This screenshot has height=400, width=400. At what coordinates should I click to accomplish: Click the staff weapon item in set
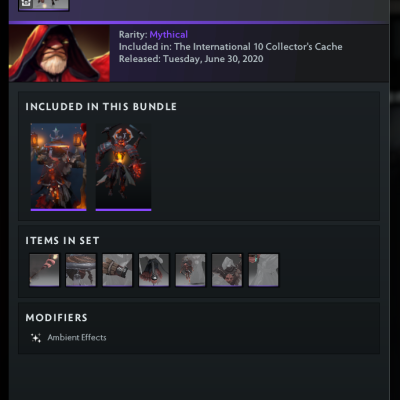[44, 270]
